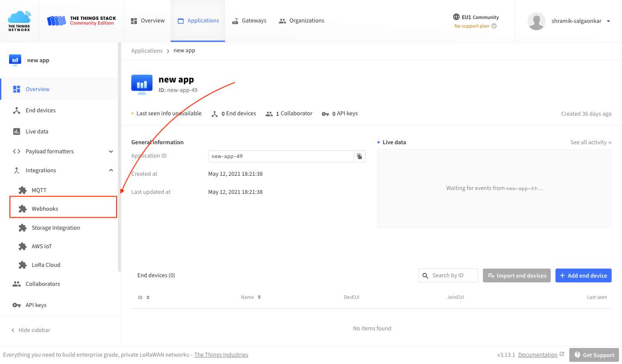Click The Things Industries footer link
The image size is (622, 364).
coord(221,355)
